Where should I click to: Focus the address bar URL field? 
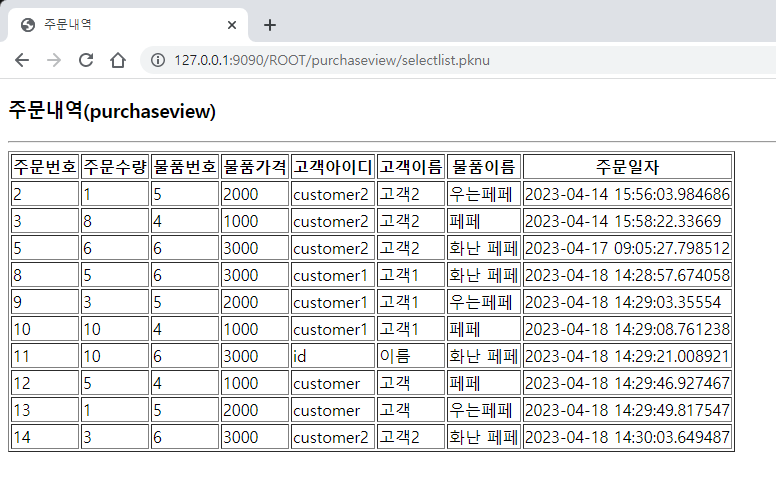tap(458, 60)
